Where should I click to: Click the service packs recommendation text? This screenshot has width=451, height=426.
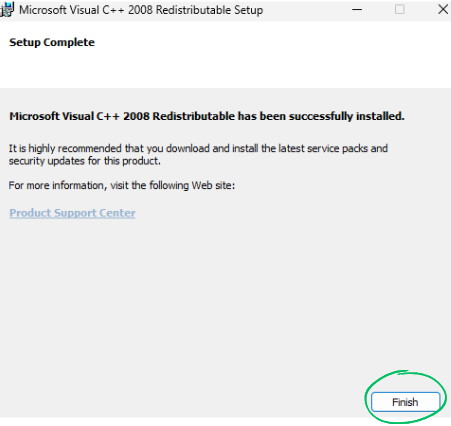click(x=198, y=155)
